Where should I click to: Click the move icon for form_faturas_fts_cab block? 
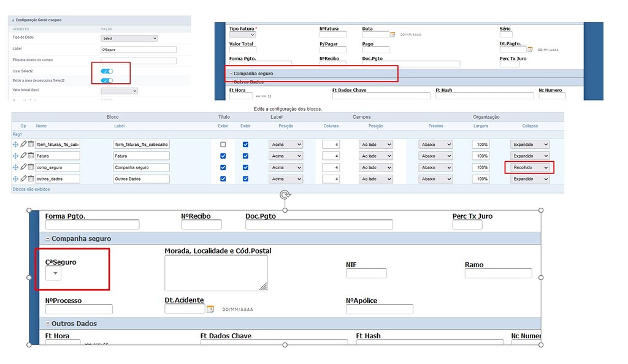15,145
